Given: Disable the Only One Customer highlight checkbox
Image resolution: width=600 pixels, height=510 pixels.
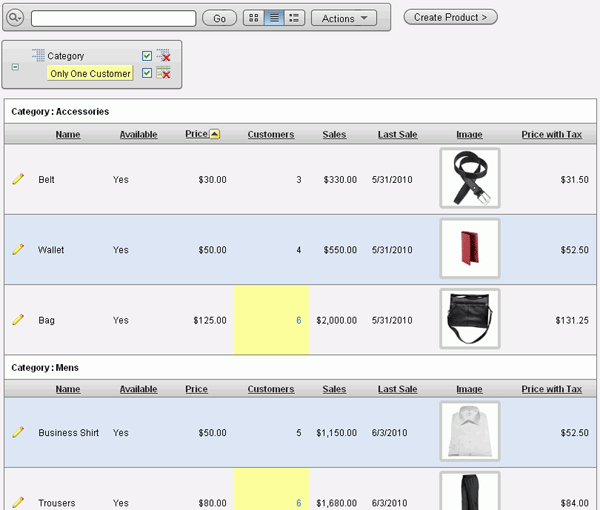Looking at the screenshot, I should [147, 73].
